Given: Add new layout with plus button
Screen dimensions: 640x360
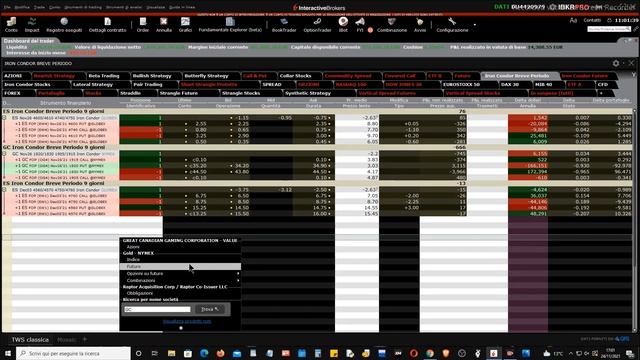Looking at the screenshot, I should (x=85, y=339).
